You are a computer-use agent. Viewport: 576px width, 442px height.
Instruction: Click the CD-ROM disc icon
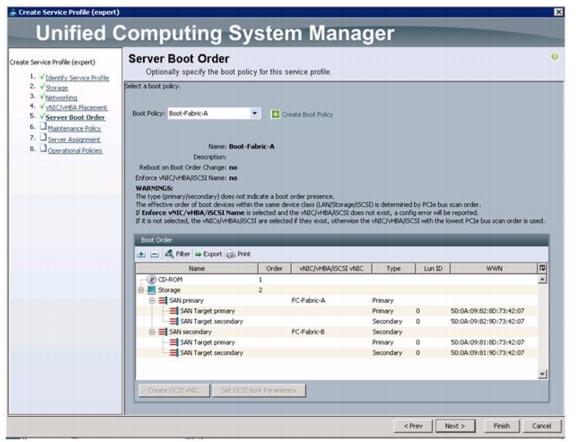(x=151, y=279)
